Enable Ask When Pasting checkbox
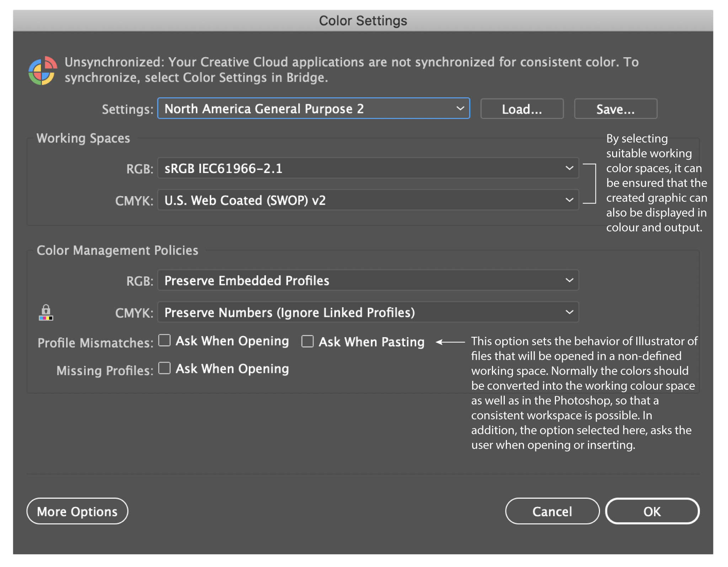Screen dimensions: 728x567 pyautogui.click(x=307, y=341)
